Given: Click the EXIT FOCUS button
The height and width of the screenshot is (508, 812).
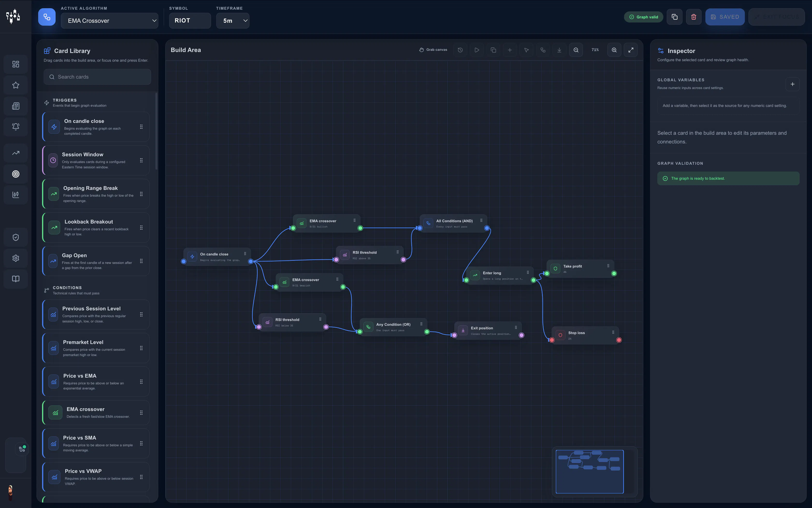Looking at the screenshot, I should [x=776, y=17].
